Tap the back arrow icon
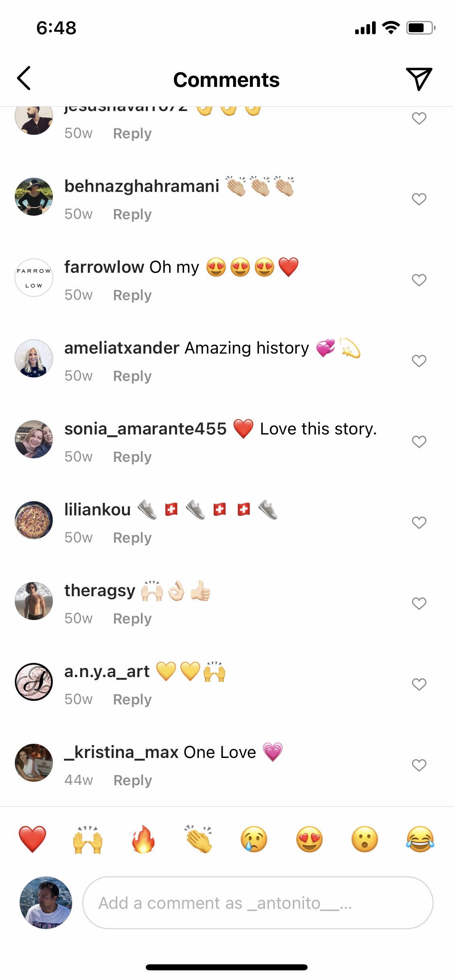Image resolution: width=453 pixels, height=980 pixels. click(24, 78)
